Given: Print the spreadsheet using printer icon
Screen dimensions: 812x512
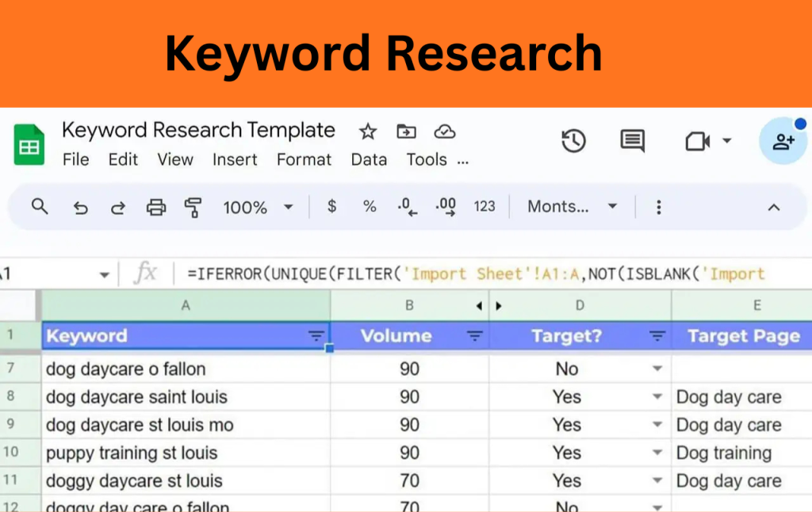Looking at the screenshot, I should [x=156, y=208].
